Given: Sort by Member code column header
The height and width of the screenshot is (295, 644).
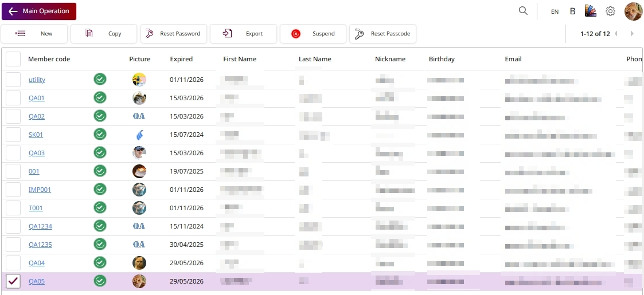Looking at the screenshot, I should [x=49, y=59].
